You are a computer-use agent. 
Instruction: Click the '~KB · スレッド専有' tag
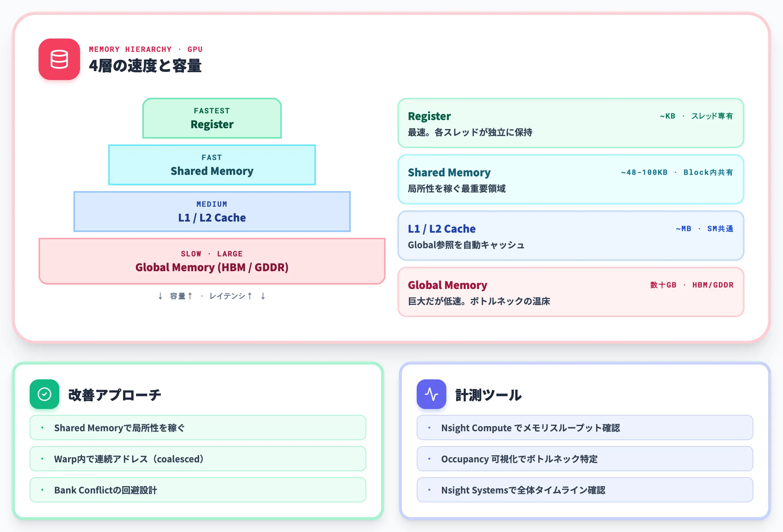tap(697, 116)
